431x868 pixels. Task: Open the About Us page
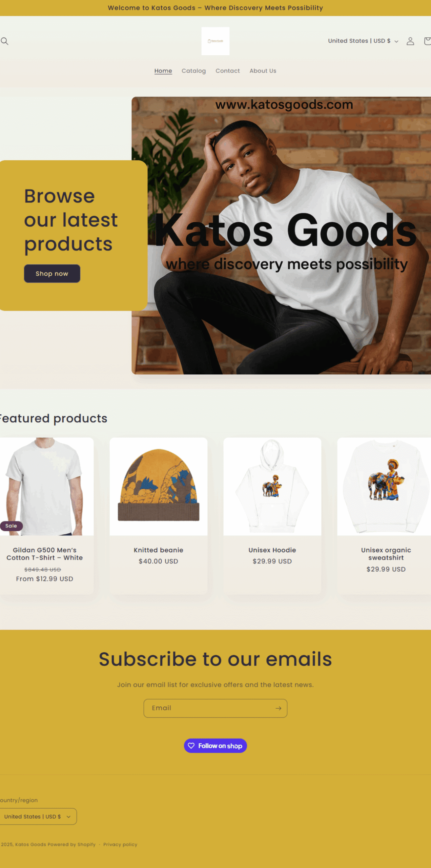click(x=263, y=71)
